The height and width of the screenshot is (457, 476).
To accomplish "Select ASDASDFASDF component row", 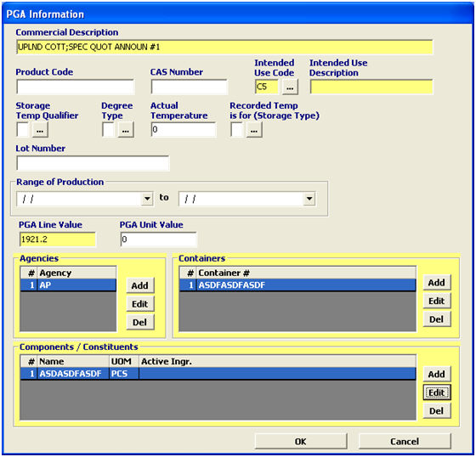I will point(218,374).
